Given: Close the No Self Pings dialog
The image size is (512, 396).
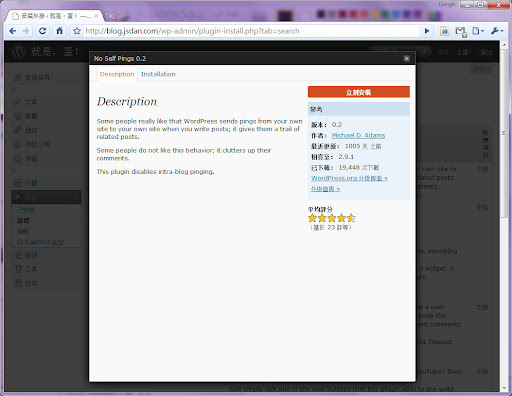Looking at the screenshot, I should tap(407, 59).
